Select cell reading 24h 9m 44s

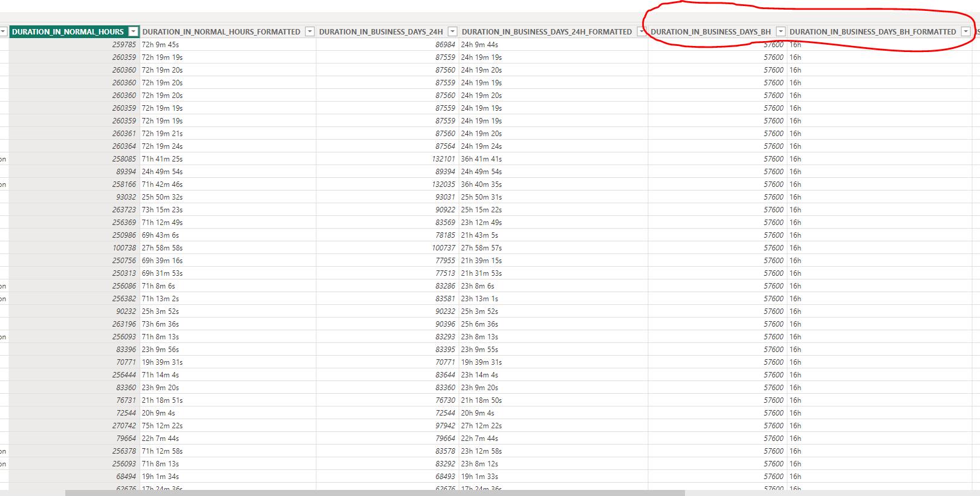[x=553, y=45]
